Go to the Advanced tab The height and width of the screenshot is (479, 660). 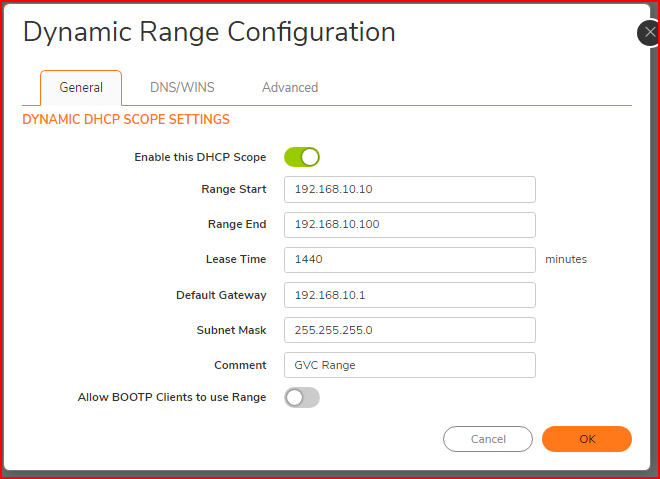pos(290,88)
